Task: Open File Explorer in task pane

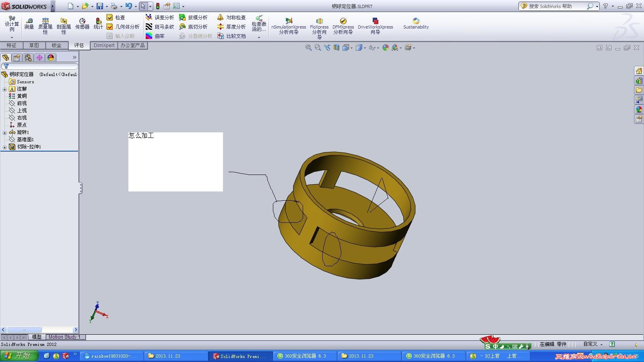Action: coord(639,90)
